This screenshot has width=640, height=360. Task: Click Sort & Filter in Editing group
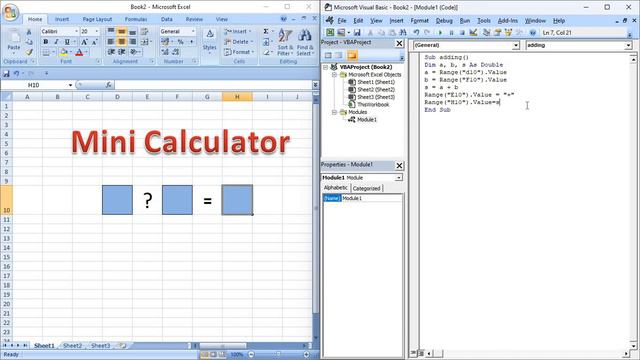pos(285,42)
